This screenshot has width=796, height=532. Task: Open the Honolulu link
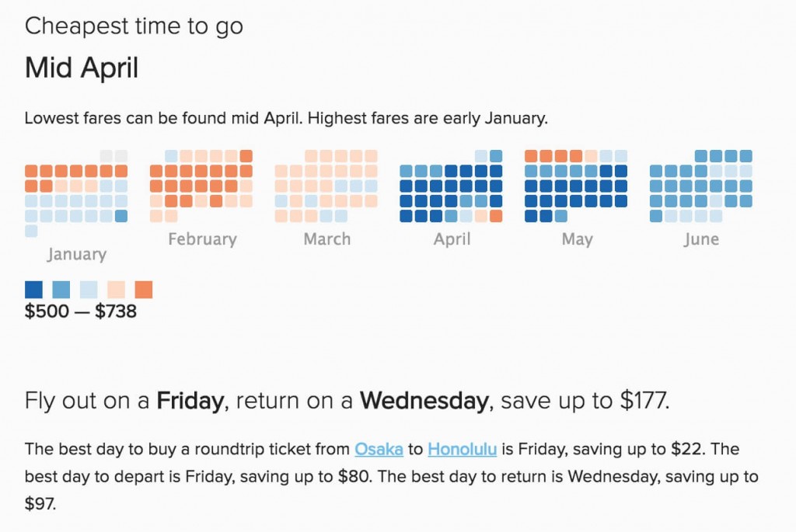coord(462,449)
